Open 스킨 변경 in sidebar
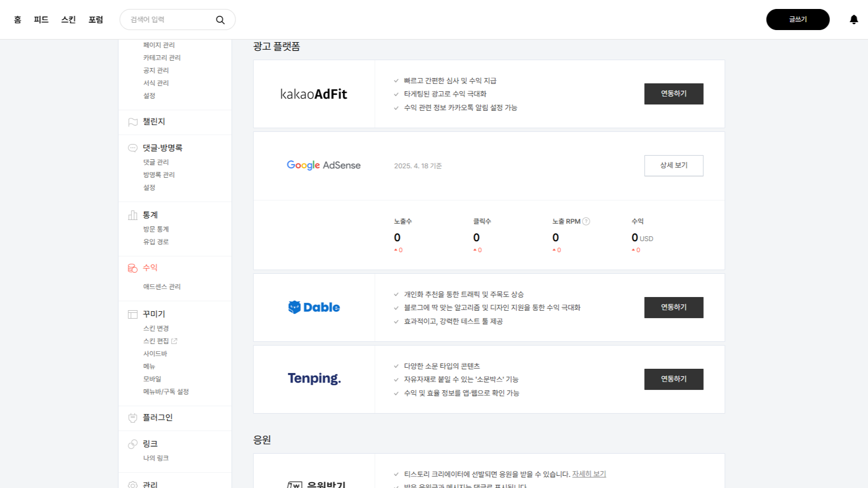The image size is (868, 488). point(156,329)
